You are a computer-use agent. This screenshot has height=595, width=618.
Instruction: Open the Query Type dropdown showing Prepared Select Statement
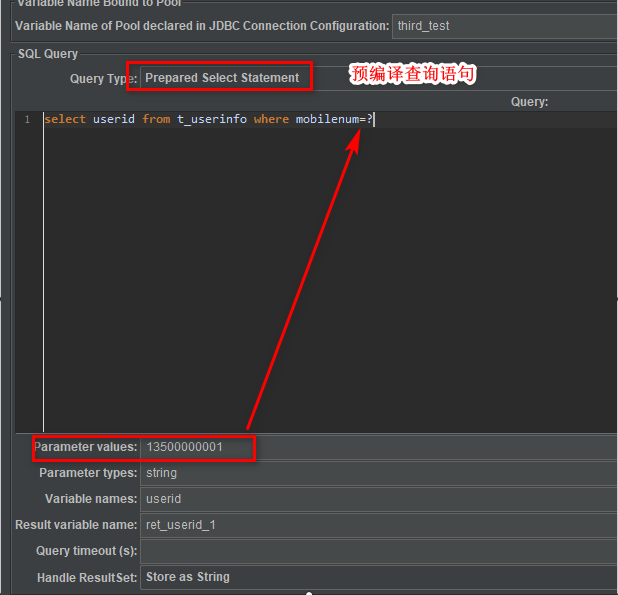coord(379,78)
